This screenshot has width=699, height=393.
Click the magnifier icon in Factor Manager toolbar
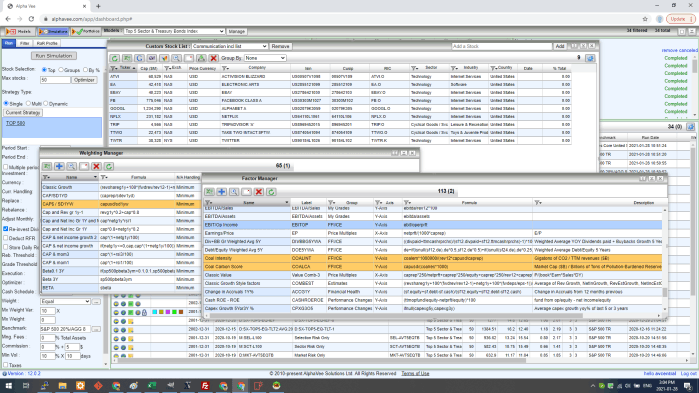point(234,192)
